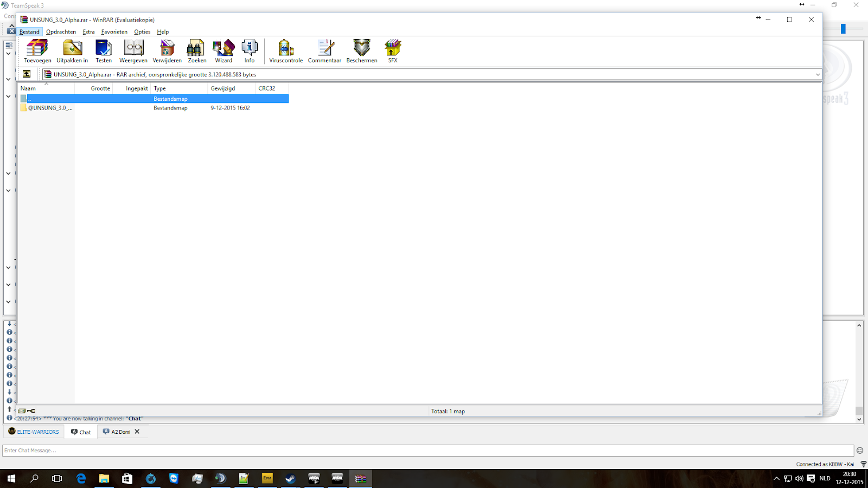Start the Viruscontrole scan

286,51
